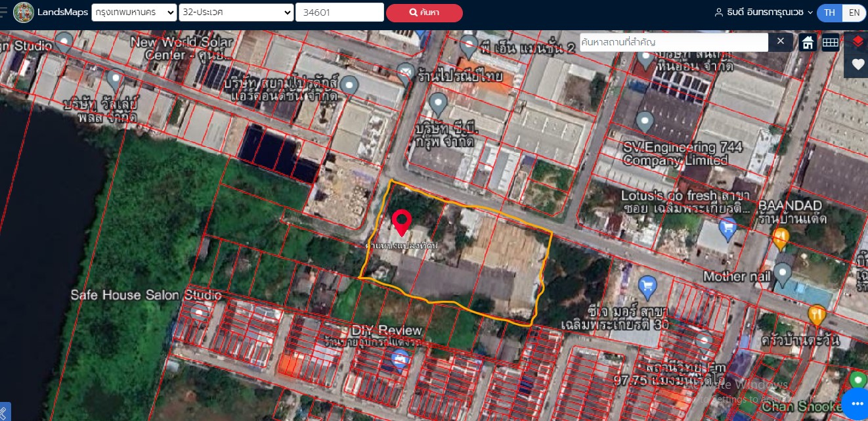
Task: Open the hamburger menu beside LandsMaps logo
Action: coord(3,12)
